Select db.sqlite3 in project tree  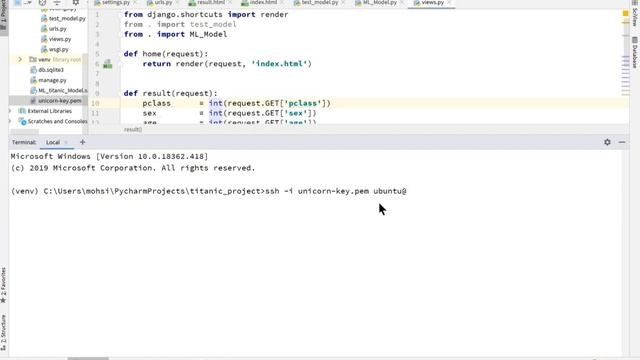[51, 70]
